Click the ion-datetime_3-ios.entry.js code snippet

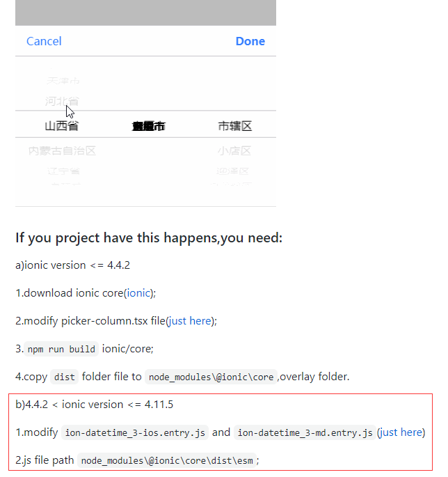[x=135, y=432]
